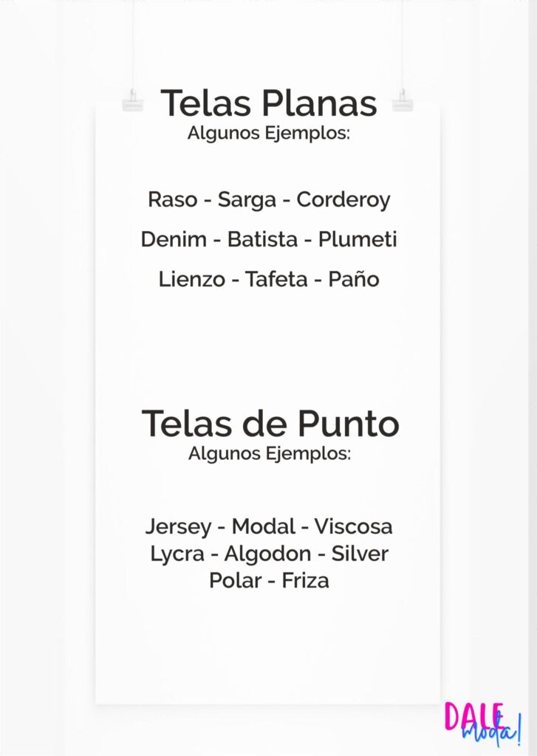Screen dimensions: 537x756
Task: Click the word Jersey
Action: pyautogui.click(x=179, y=527)
